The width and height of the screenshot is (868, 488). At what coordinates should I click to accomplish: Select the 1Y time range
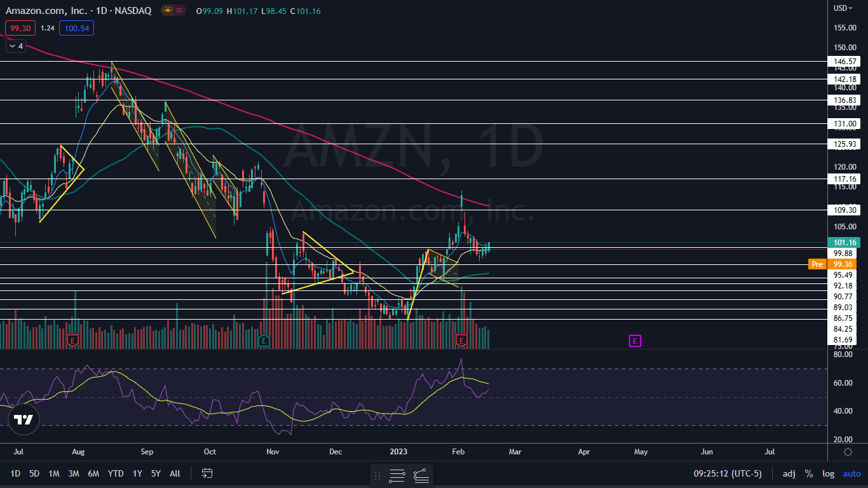pyautogui.click(x=137, y=473)
